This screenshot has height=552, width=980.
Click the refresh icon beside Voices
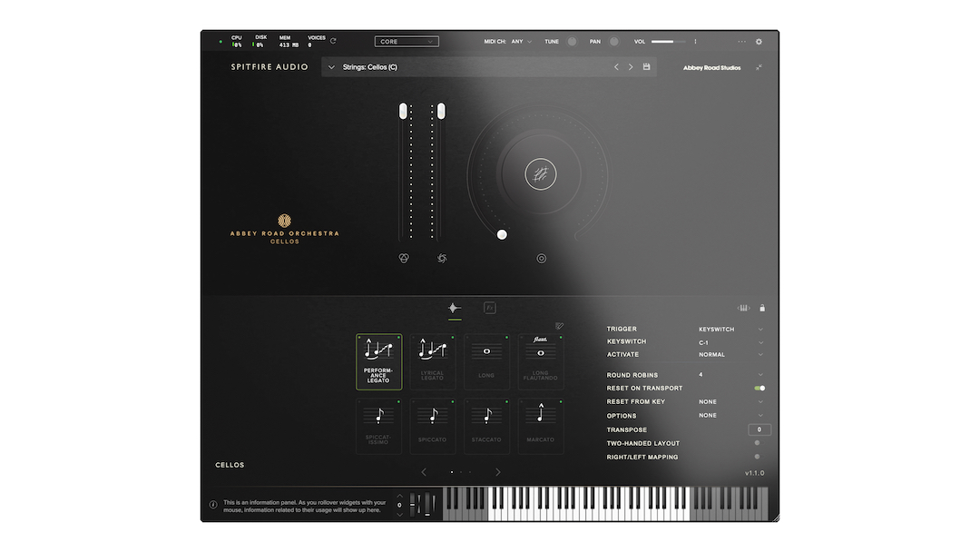[333, 42]
